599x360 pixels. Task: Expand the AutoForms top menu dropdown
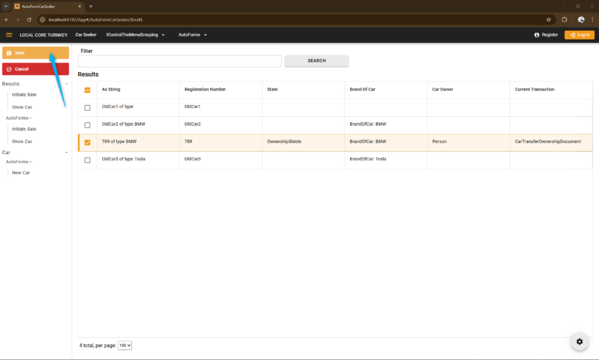click(x=193, y=35)
